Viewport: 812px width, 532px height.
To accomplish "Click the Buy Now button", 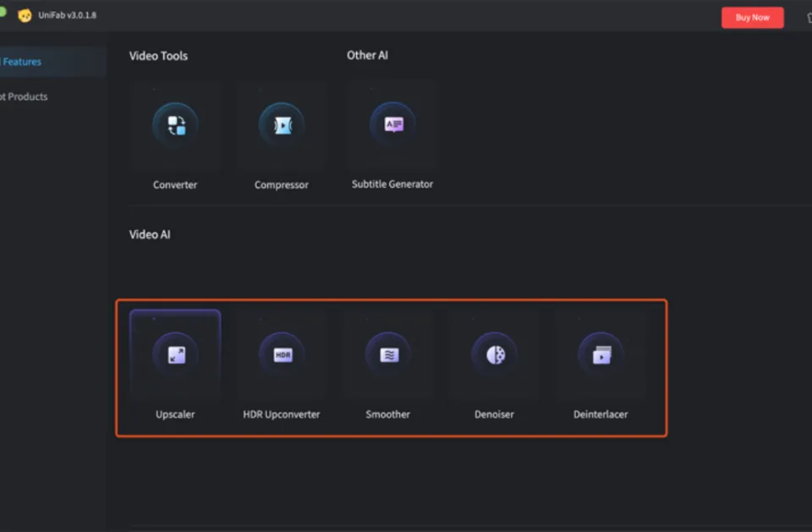I will 753,18.
